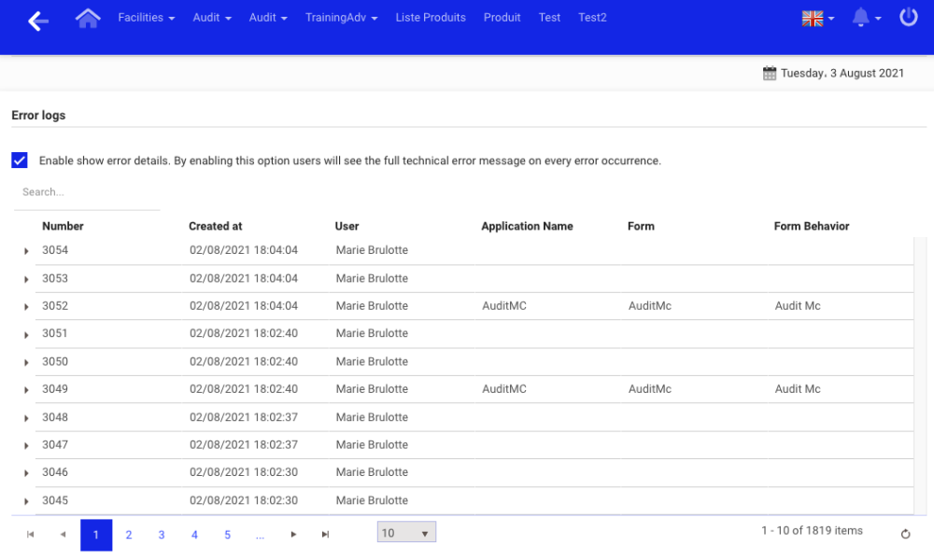Open the Facilities menu
Image resolution: width=934 pixels, height=560 pixels.
(x=147, y=17)
